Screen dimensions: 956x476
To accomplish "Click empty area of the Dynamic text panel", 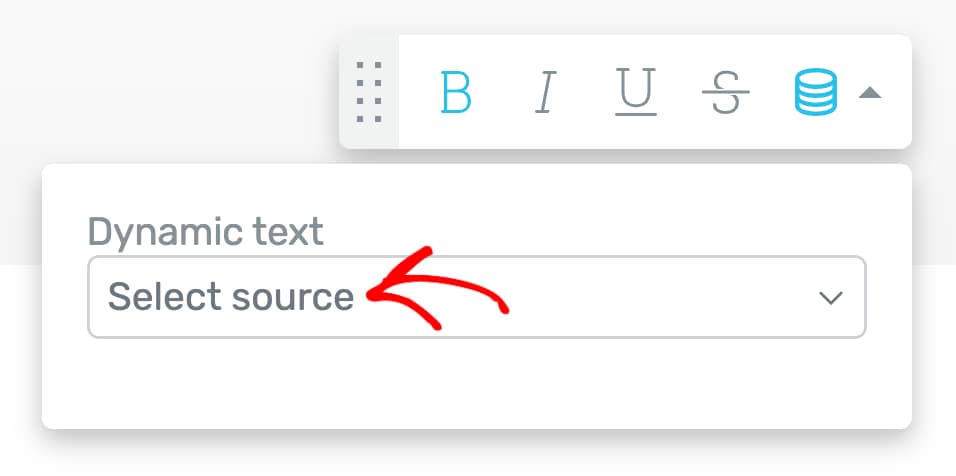I will pos(477,384).
